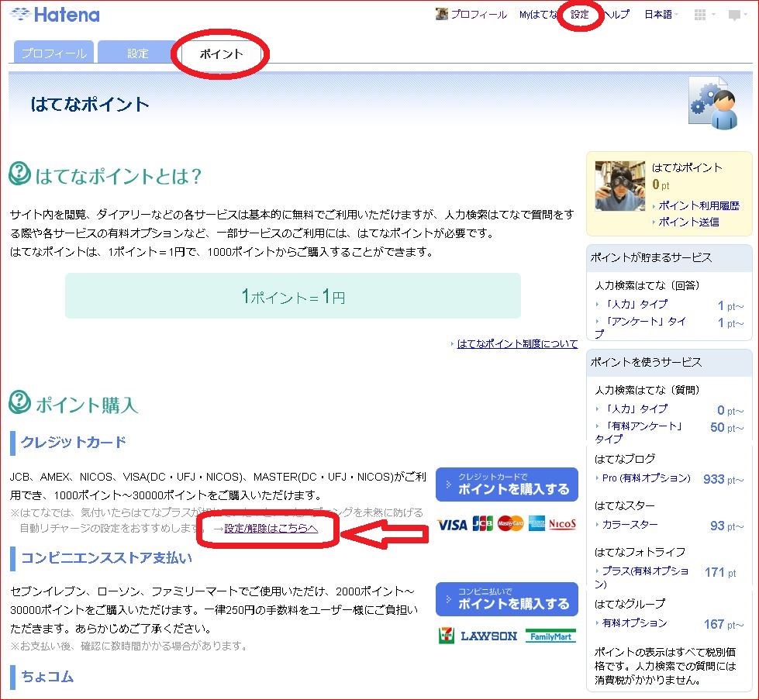Open the services grid icon
Screen dimensions: 759x700
(699, 15)
